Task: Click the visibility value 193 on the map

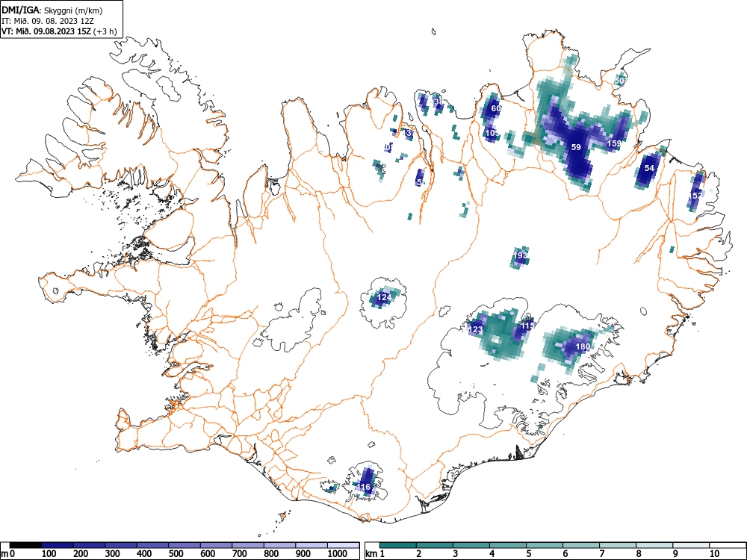Action: point(521,255)
